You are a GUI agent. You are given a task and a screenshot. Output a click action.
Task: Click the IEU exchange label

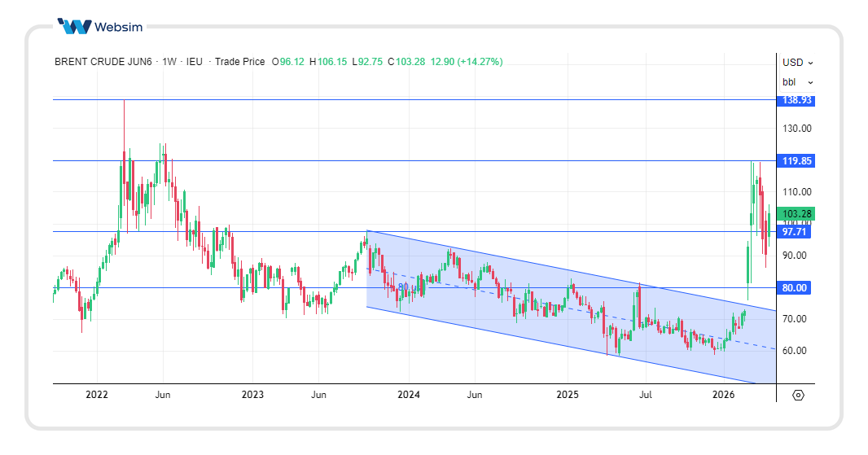pyautogui.click(x=195, y=62)
